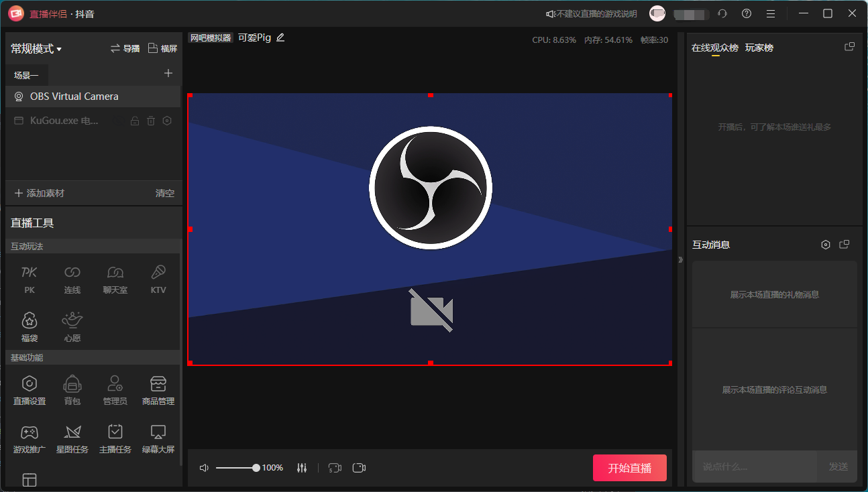This screenshot has width=868, height=492.
Task: Switch to 导播 director mode
Action: click(125, 48)
